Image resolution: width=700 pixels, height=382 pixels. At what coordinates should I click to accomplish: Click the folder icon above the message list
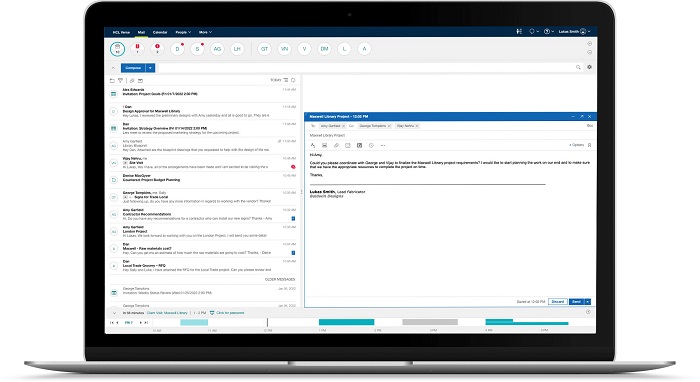tap(112, 81)
